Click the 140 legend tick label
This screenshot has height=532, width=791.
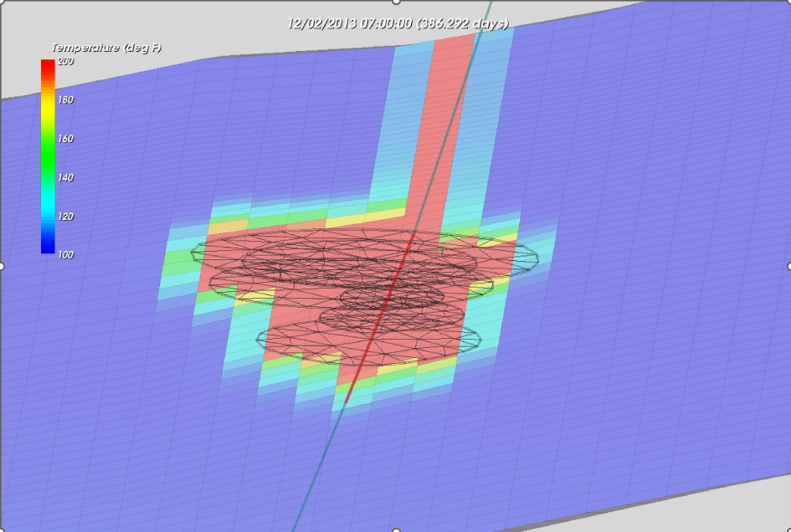point(65,177)
